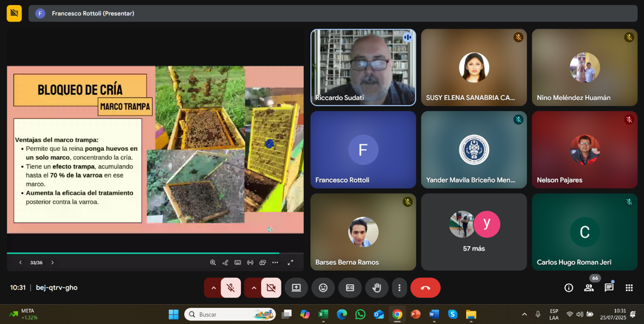The width and height of the screenshot is (644, 324).
Task: Expand the presentation to full screen
Action: pos(290,262)
